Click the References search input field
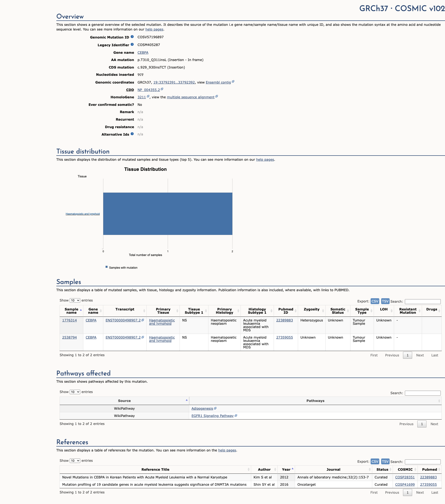Viewport: 445px width, 504px height. coord(422,462)
